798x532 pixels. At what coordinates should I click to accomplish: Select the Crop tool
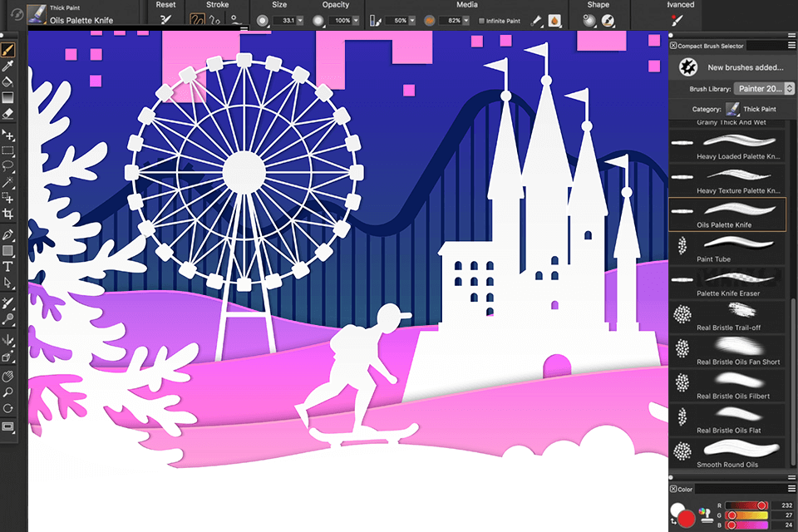pos(9,212)
